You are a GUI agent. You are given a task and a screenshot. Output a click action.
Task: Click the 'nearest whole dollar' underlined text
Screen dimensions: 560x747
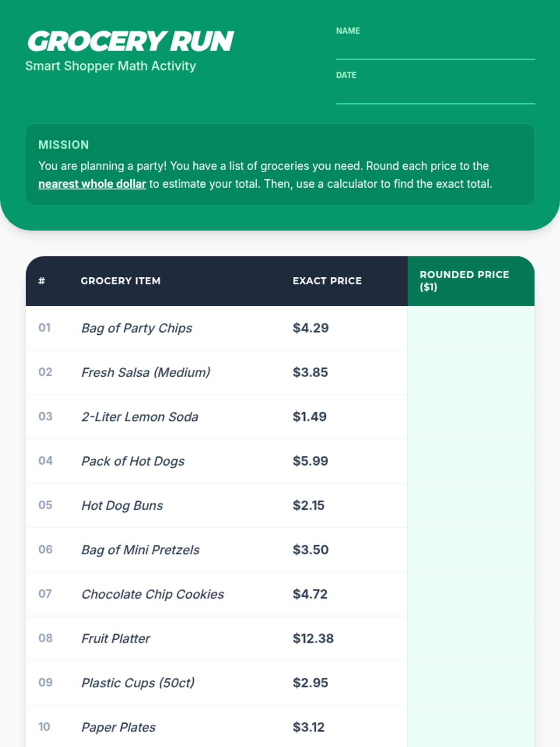point(92,184)
